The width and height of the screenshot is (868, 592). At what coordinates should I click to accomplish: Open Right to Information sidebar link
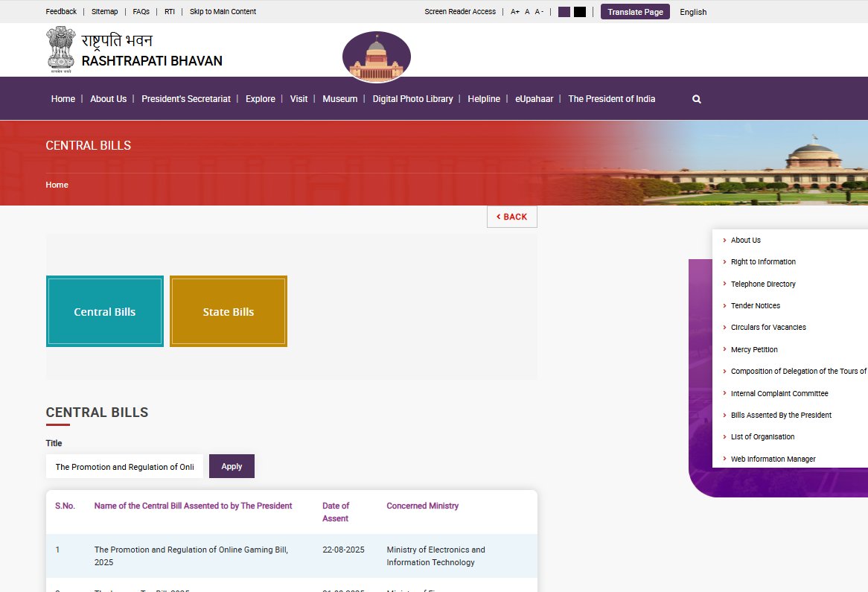click(x=763, y=261)
